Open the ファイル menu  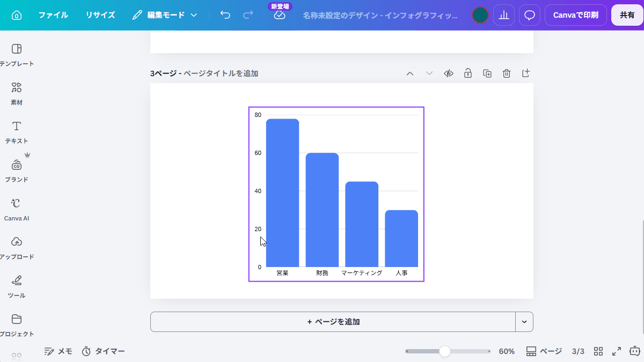[53, 15]
